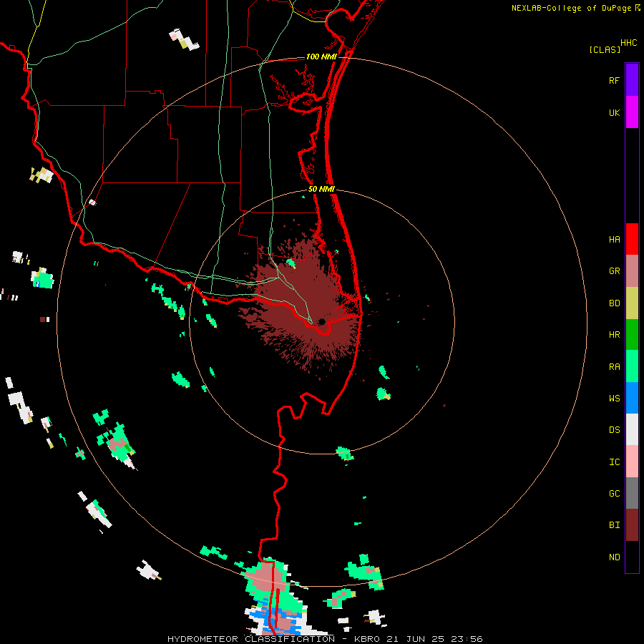This screenshot has height=644, width=644.
Task: Click the HYDROMETEOR CLASSIFICATION caption
Action: coord(251,639)
